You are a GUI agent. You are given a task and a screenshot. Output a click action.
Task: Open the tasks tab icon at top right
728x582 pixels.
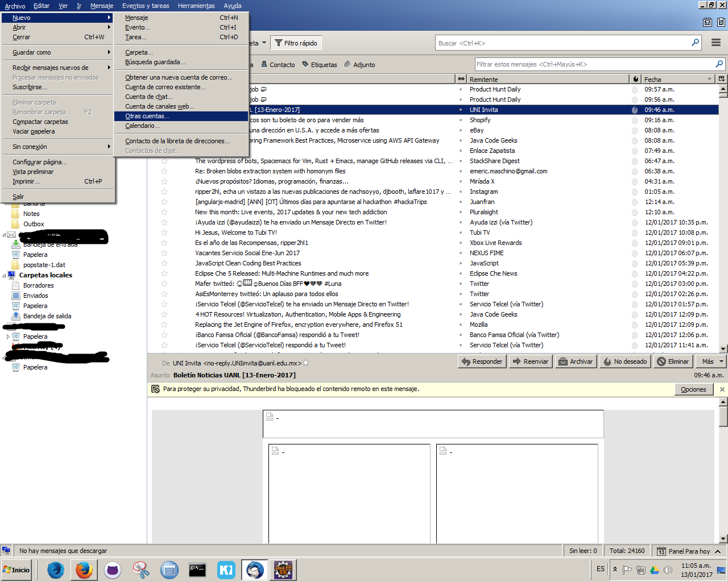pos(721,22)
